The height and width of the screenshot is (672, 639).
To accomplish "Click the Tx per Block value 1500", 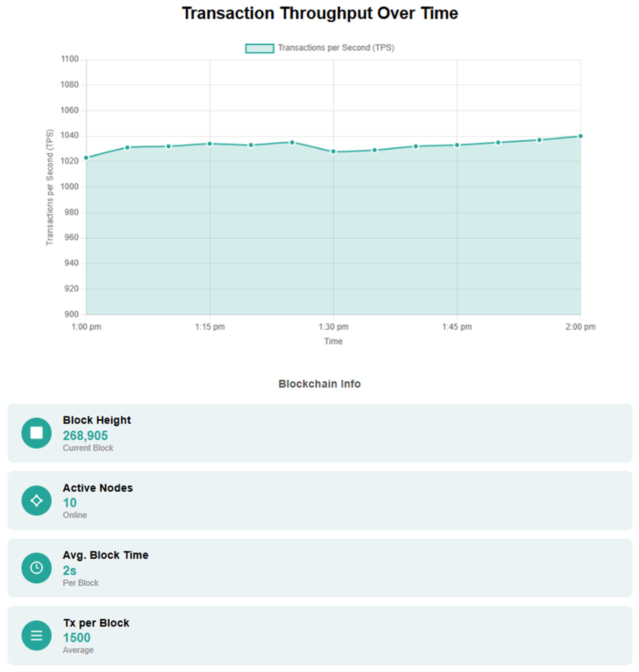I will [x=77, y=638].
